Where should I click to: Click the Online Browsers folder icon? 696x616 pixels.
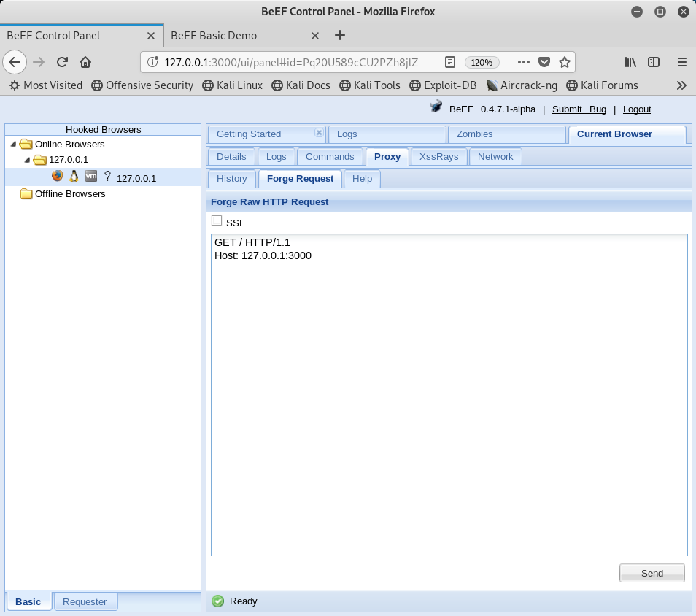(26, 144)
